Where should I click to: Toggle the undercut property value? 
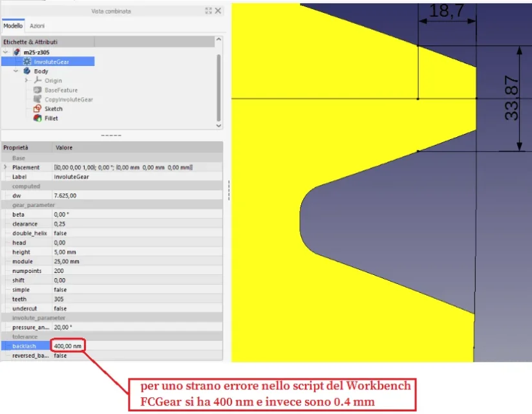(x=60, y=309)
